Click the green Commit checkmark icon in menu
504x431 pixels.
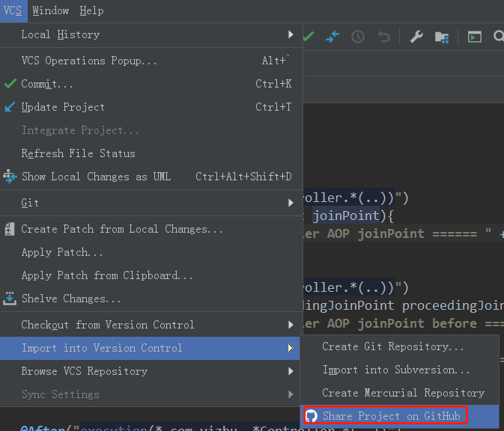[x=10, y=84]
